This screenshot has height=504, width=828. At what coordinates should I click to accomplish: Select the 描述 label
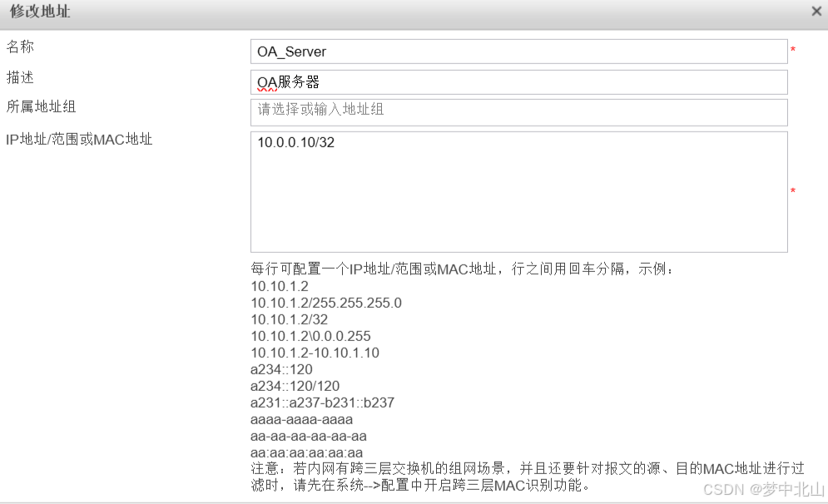coord(20,77)
